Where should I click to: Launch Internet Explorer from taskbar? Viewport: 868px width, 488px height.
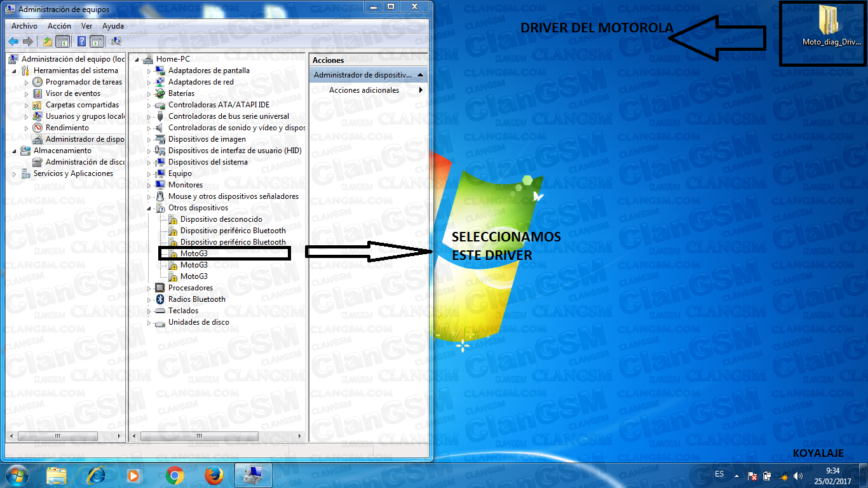coord(96,475)
